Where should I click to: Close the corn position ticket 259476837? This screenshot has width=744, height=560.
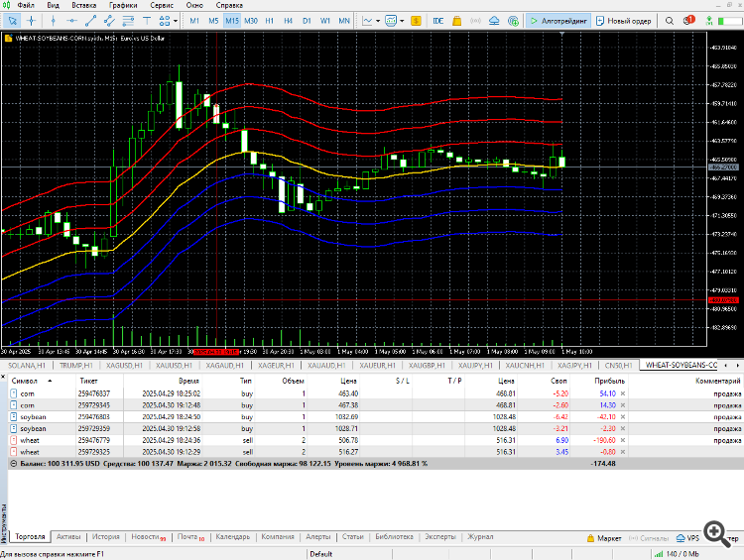623,393
